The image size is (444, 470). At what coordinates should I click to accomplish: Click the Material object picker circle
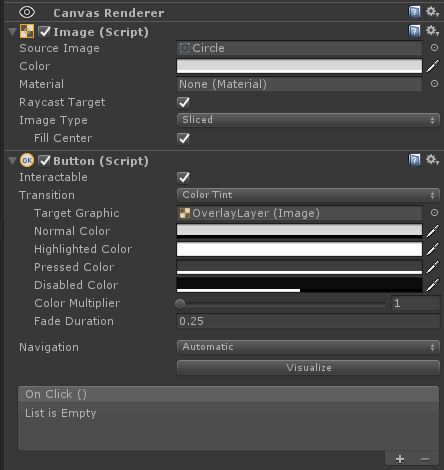(x=434, y=84)
